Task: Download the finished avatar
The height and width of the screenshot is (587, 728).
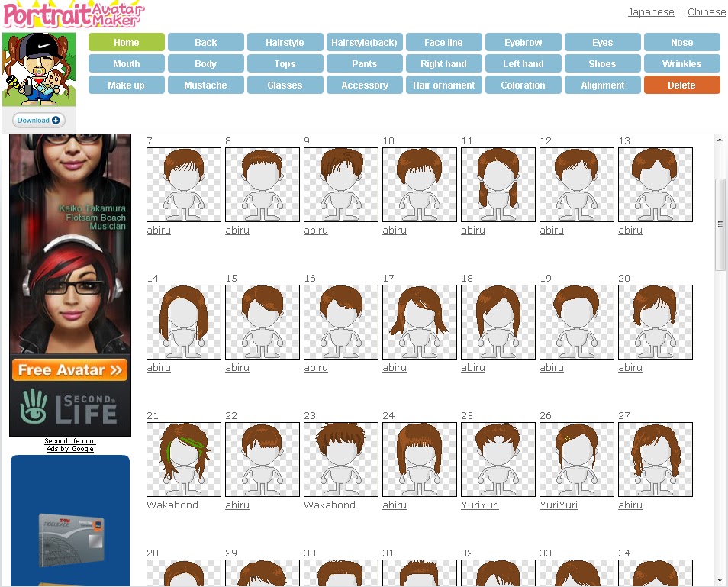Action: (38, 120)
